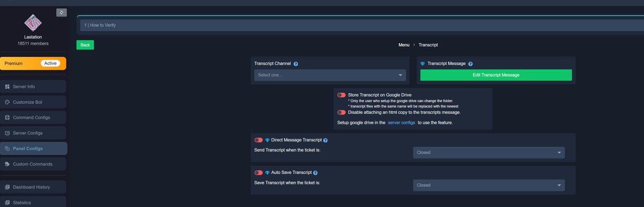Image resolution: width=644 pixels, height=207 pixels.
Task: Click the Customize Bot palette icon
Action: [x=8, y=102]
